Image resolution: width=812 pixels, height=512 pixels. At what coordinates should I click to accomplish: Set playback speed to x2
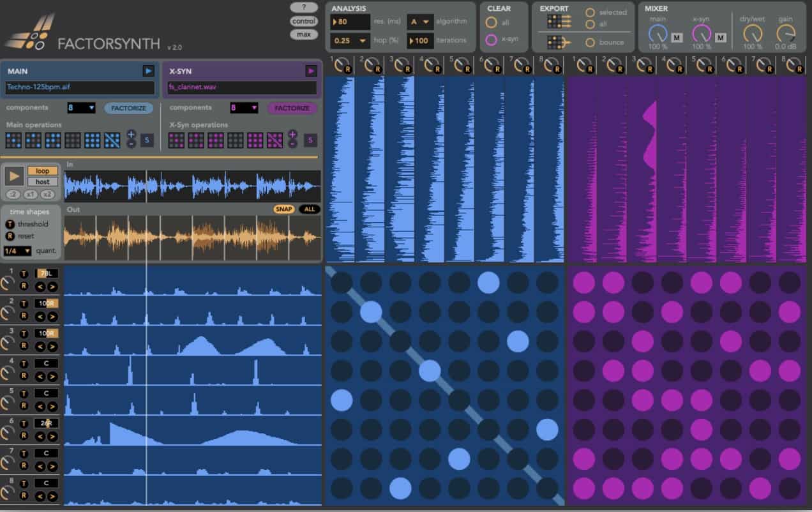[x=47, y=194]
